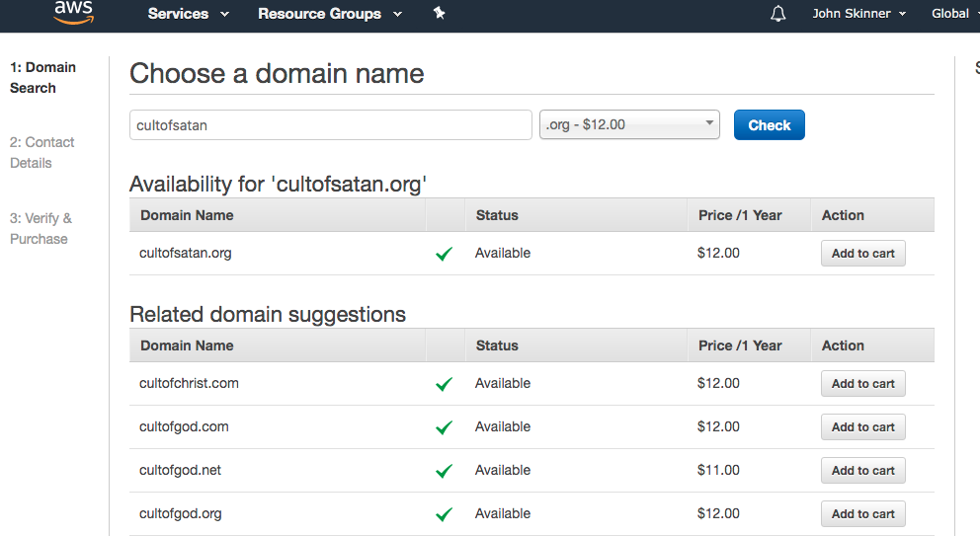Go to step 2 Contact Details
This screenshot has height=536, width=980.
(x=41, y=153)
